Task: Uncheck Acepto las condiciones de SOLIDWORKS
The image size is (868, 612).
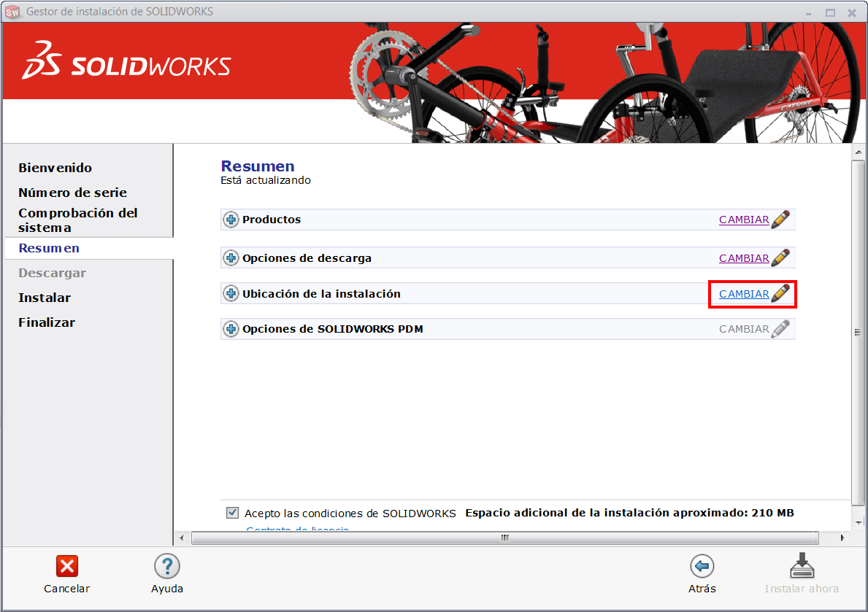Action: (x=231, y=512)
